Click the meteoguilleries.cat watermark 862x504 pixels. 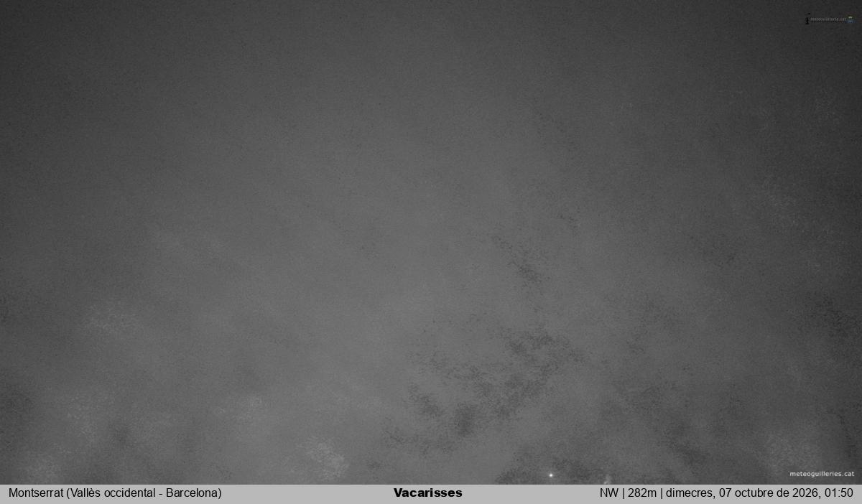coord(822,474)
